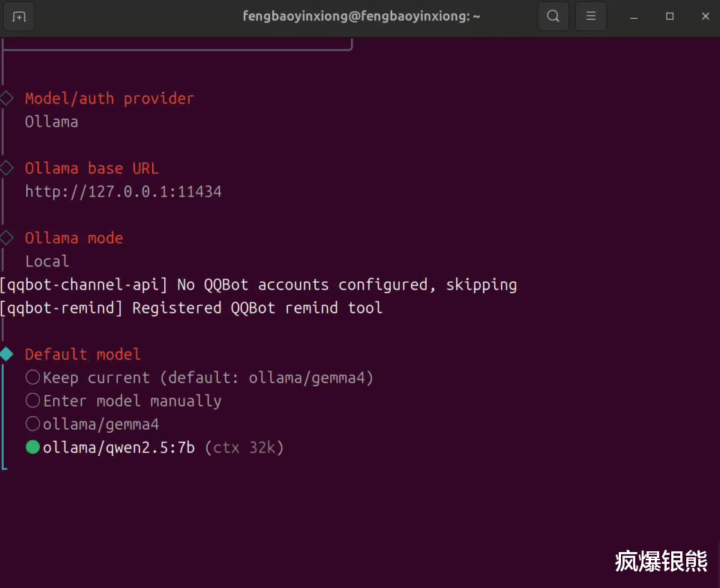Image resolution: width=720 pixels, height=588 pixels.
Task: Click the window title fengbaoyinxiong@fengbaoyinxiong
Action: coord(361,16)
